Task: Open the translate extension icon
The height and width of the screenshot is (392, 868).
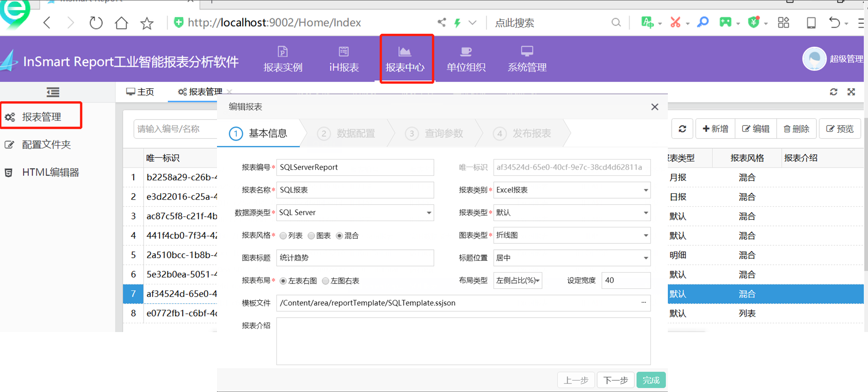Action: [x=647, y=22]
